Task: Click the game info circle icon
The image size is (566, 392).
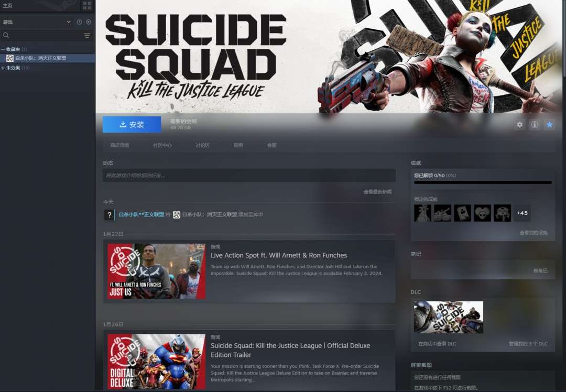Action: coord(535,125)
